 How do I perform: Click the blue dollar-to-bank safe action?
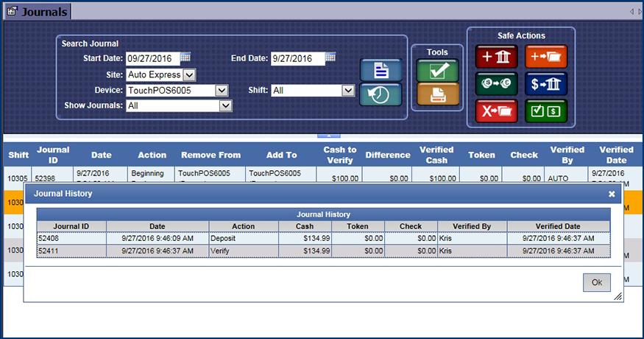pyautogui.click(x=545, y=84)
